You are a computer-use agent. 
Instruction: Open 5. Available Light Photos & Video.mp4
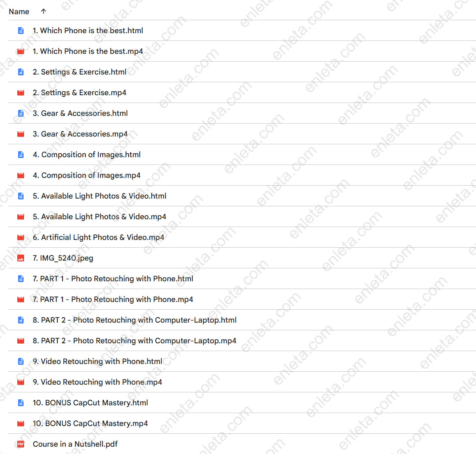point(99,217)
